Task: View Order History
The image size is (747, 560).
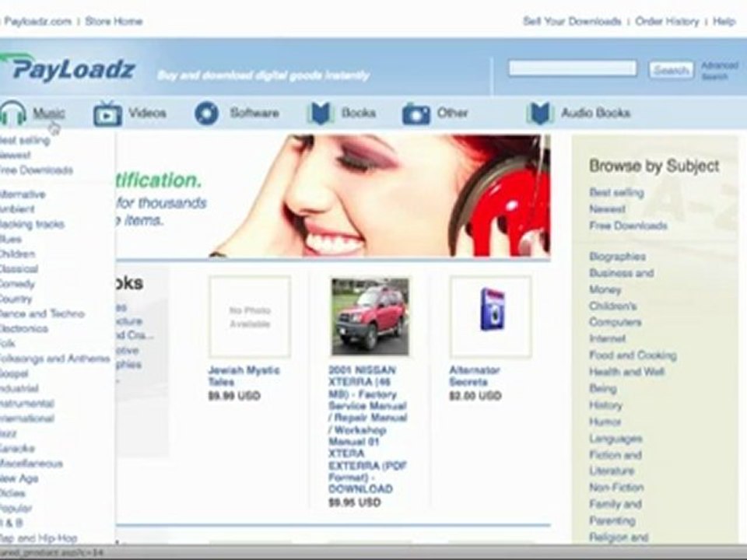Action: point(667,22)
